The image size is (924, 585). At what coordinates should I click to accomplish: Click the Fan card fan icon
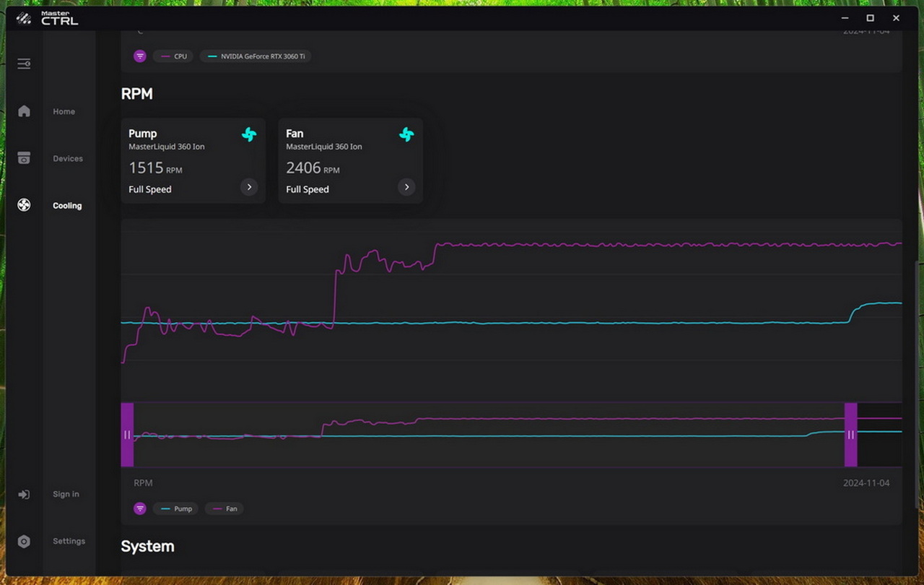click(x=406, y=134)
